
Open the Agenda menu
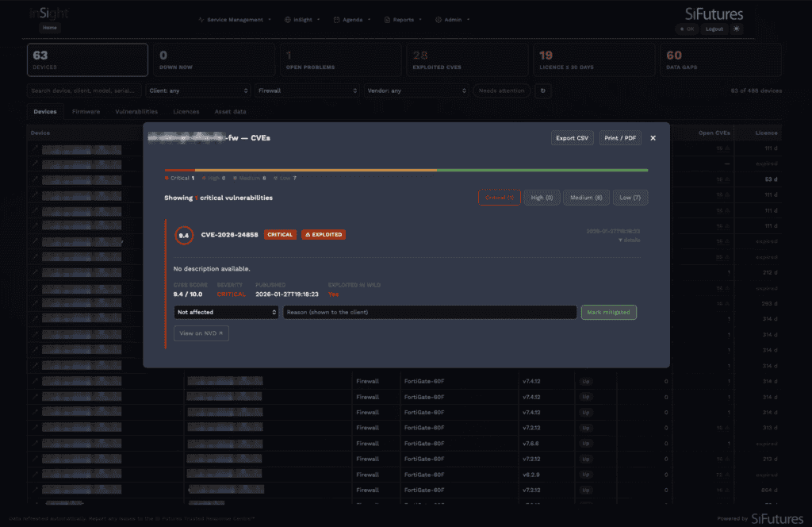352,20
